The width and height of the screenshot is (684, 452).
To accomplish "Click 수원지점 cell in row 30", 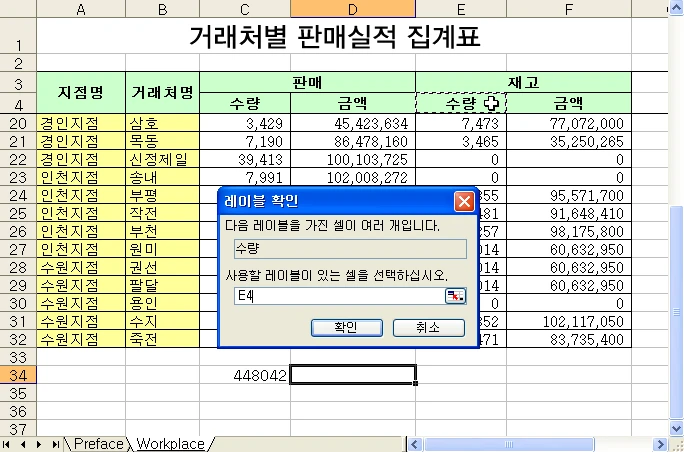I will 81,303.
